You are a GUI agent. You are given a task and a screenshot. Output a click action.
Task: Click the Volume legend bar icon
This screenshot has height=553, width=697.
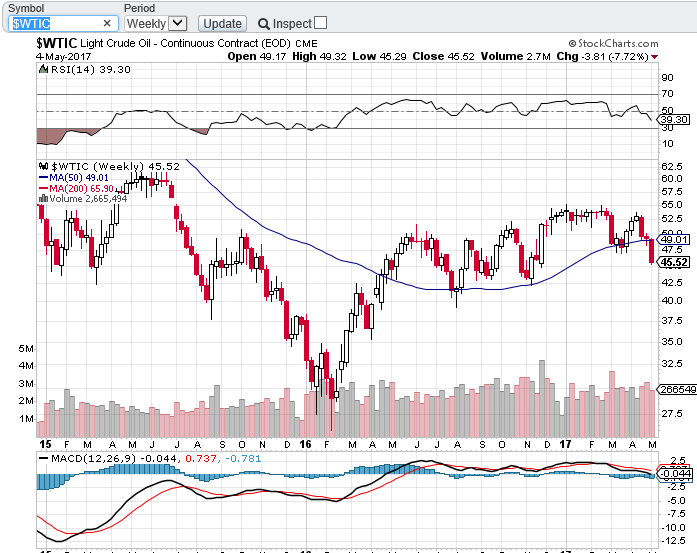[x=44, y=198]
